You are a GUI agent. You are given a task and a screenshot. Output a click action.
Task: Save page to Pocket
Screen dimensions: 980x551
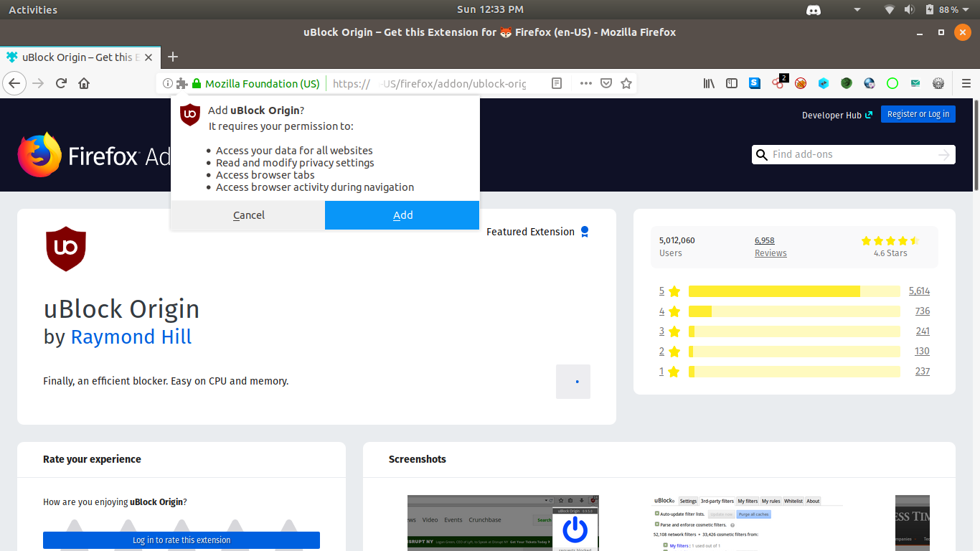pyautogui.click(x=606, y=83)
